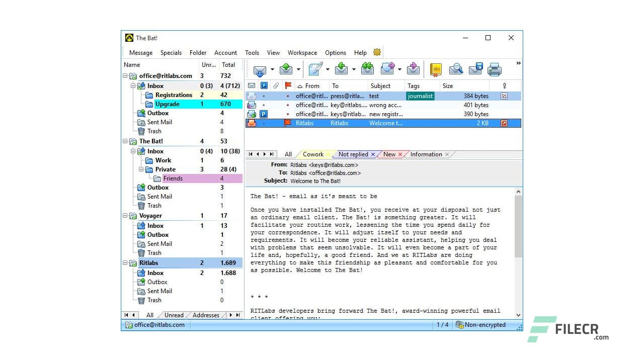Collapse the Private folder subtree
644x362 pixels.
141,169
